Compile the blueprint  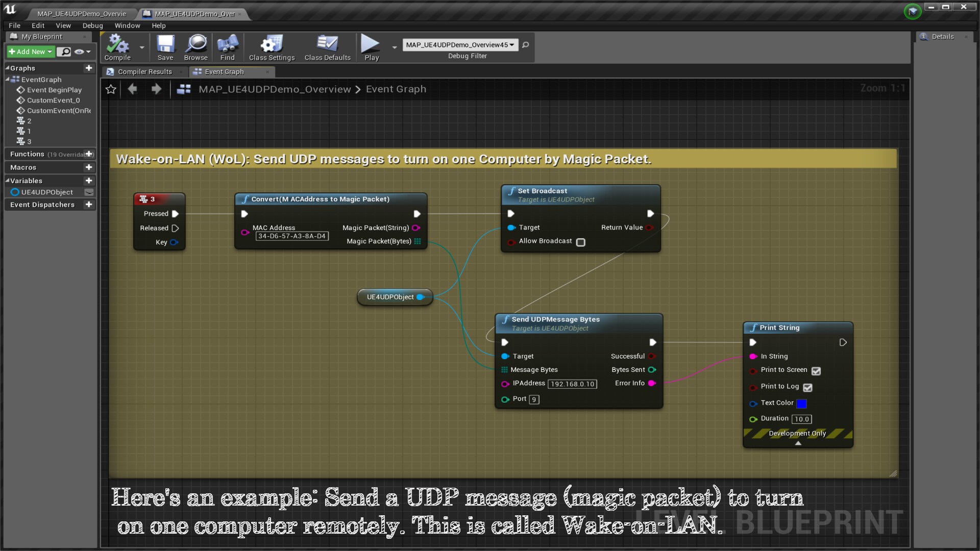pos(117,47)
